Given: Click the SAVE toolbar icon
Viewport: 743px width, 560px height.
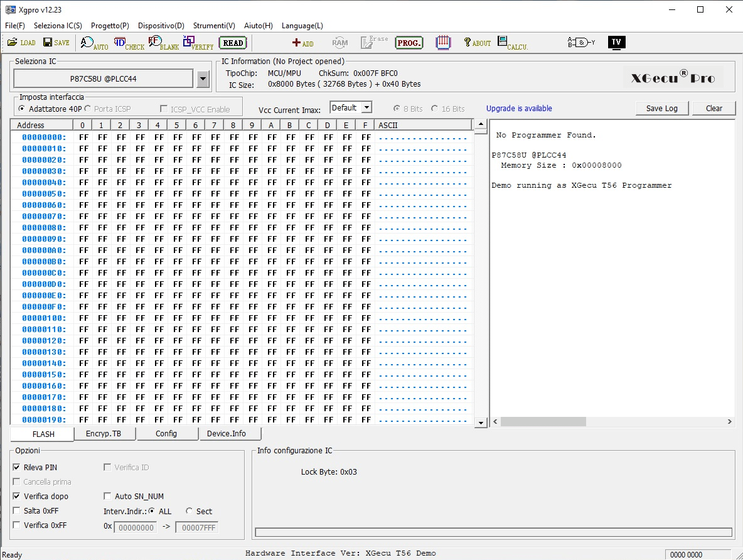Looking at the screenshot, I should point(56,43).
